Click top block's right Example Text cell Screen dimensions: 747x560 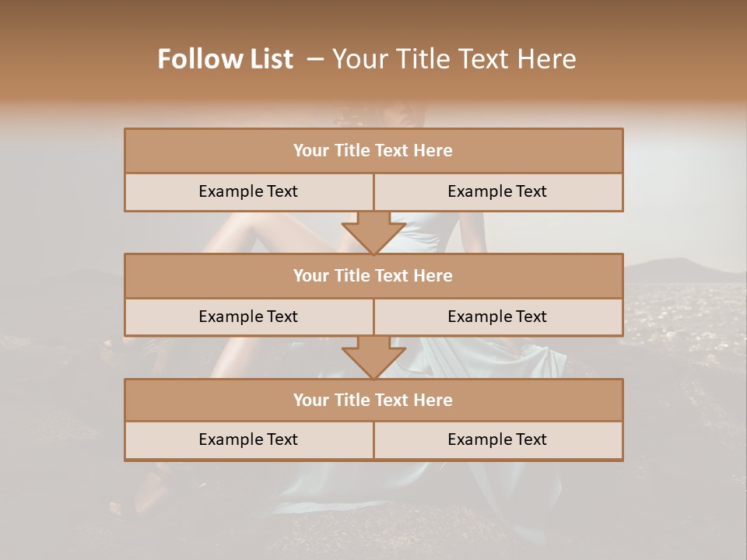497,191
